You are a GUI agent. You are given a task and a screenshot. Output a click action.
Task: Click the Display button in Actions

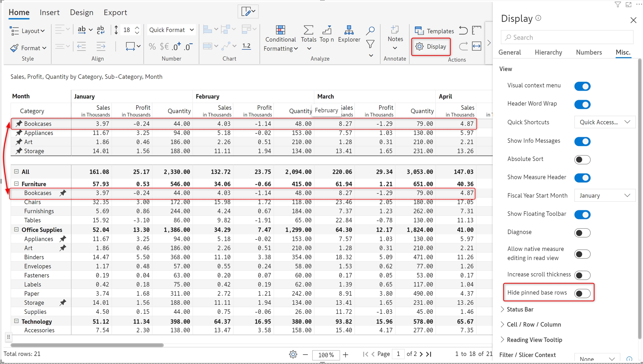pyautogui.click(x=431, y=47)
